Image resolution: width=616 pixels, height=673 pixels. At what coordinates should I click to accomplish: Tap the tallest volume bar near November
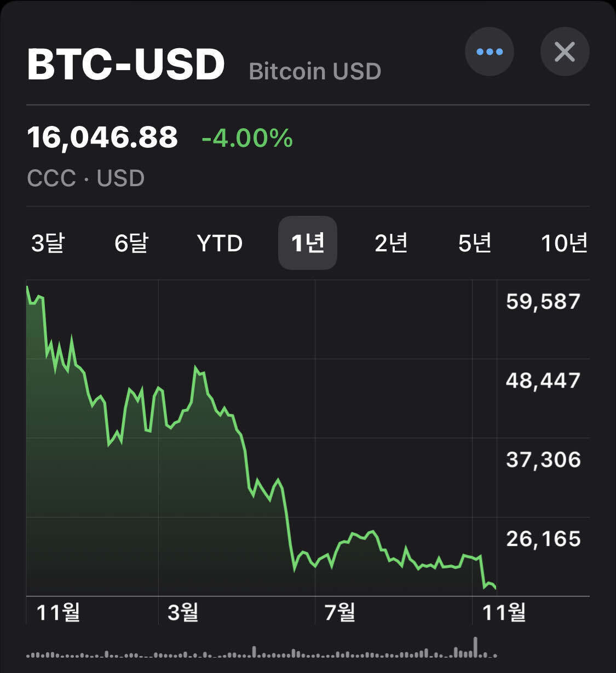pos(475,647)
